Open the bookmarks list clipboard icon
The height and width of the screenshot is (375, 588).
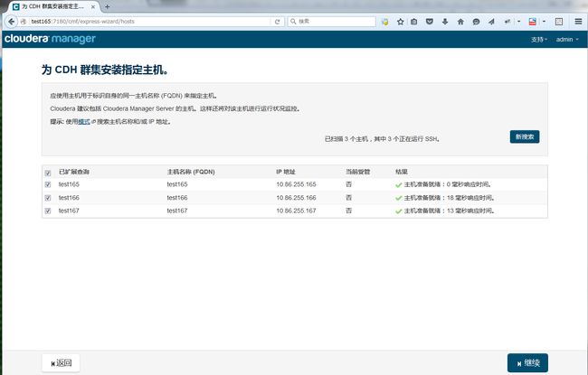pos(414,22)
